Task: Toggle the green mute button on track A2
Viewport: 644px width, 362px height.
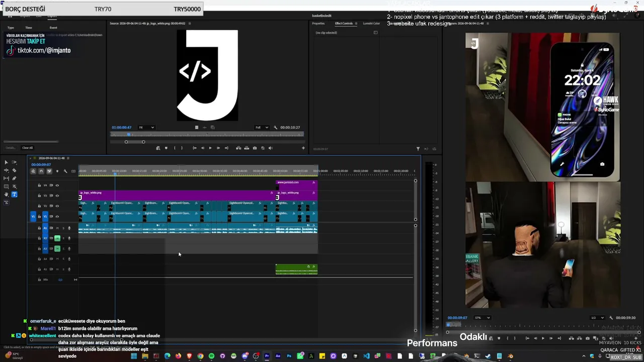Action: click(57, 238)
